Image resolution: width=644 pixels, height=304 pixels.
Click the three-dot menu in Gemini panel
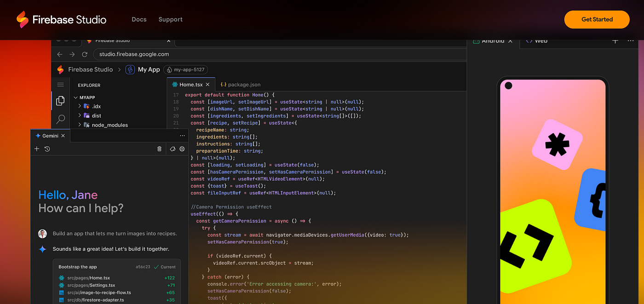coord(182,136)
